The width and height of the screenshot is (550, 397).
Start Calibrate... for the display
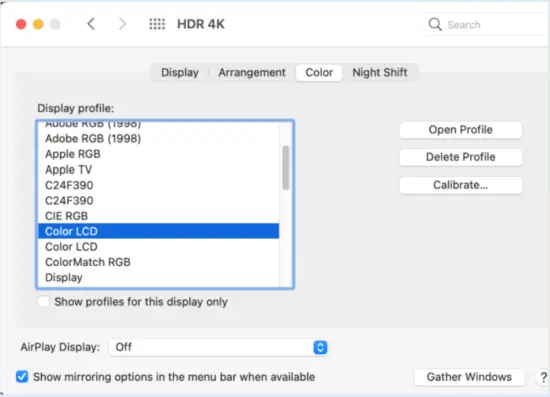coord(461,185)
